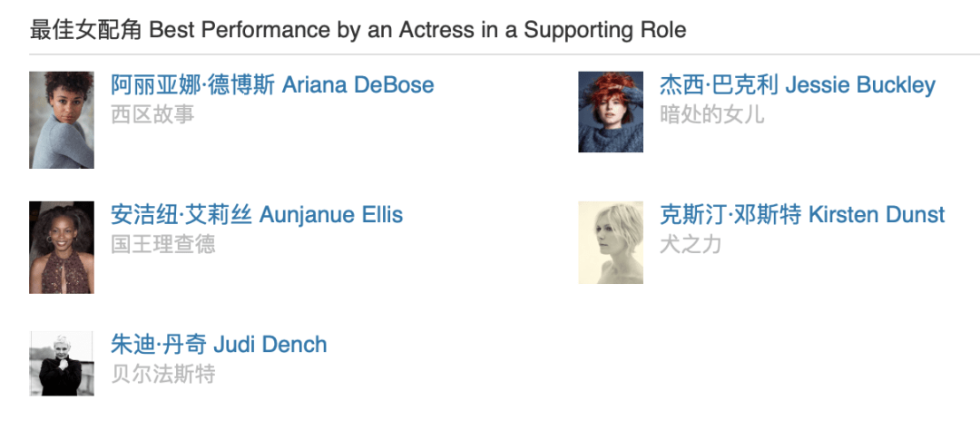
Task: Click the film title 犬之力
Action: [691, 244]
